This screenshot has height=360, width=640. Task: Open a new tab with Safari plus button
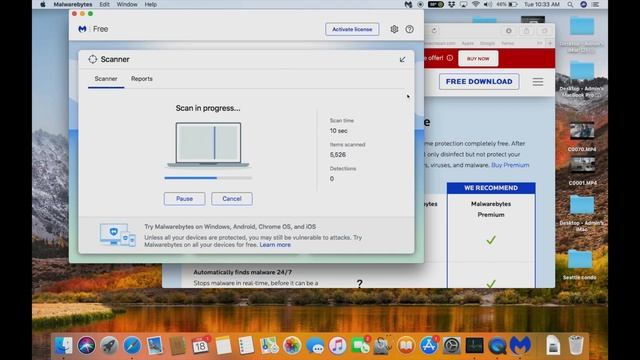tap(550, 43)
